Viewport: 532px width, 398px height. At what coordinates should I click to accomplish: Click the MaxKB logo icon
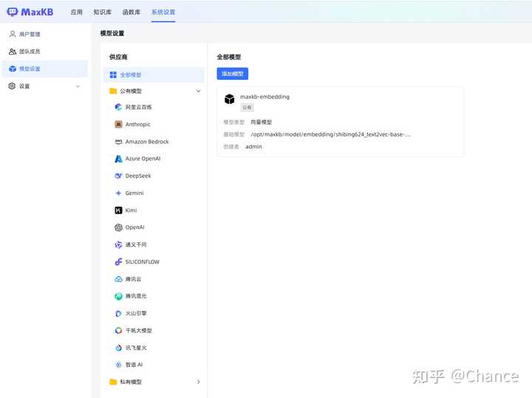click(x=13, y=12)
